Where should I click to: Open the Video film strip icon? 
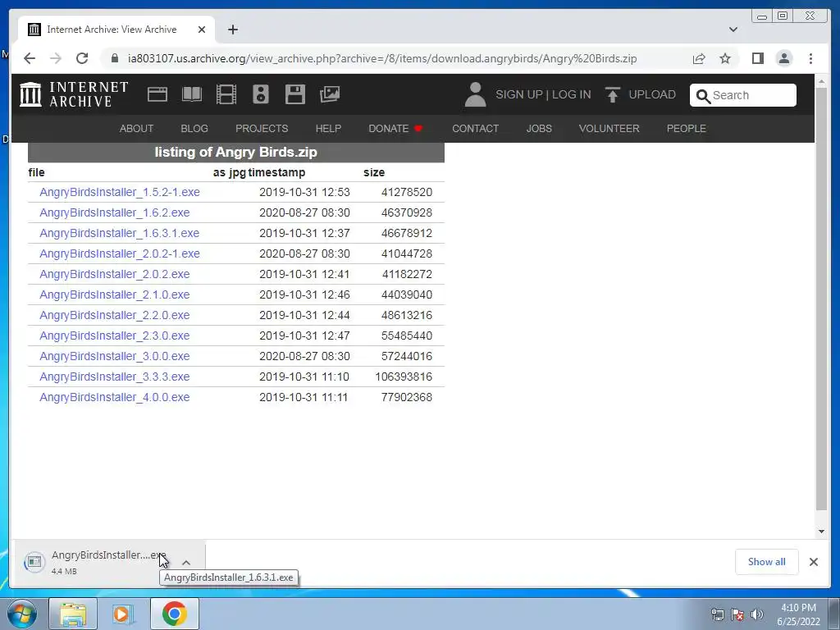click(x=226, y=94)
